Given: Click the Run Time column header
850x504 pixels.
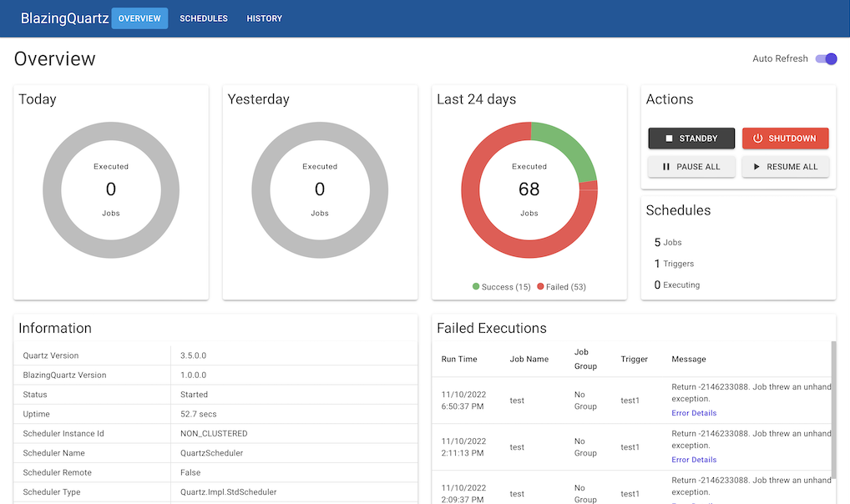Looking at the screenshot, I should [x=459, y=359].
